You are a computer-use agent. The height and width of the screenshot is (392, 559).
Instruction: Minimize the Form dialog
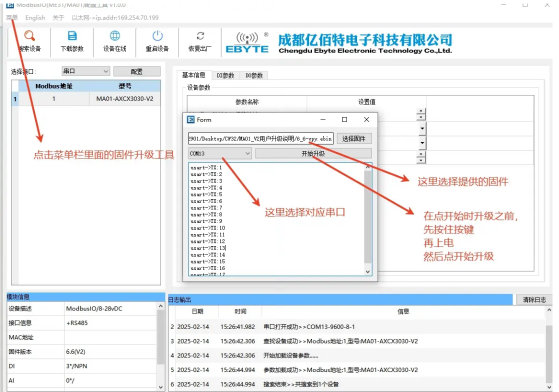tap(323, 120)
